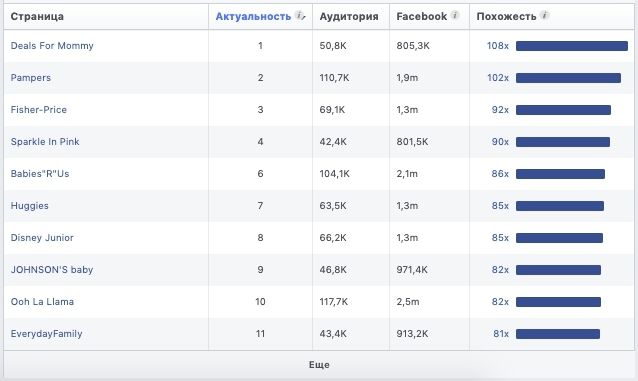
Task: Open the Ooh La Llama link
Action: pyautogui.click(x=42, y=302)
